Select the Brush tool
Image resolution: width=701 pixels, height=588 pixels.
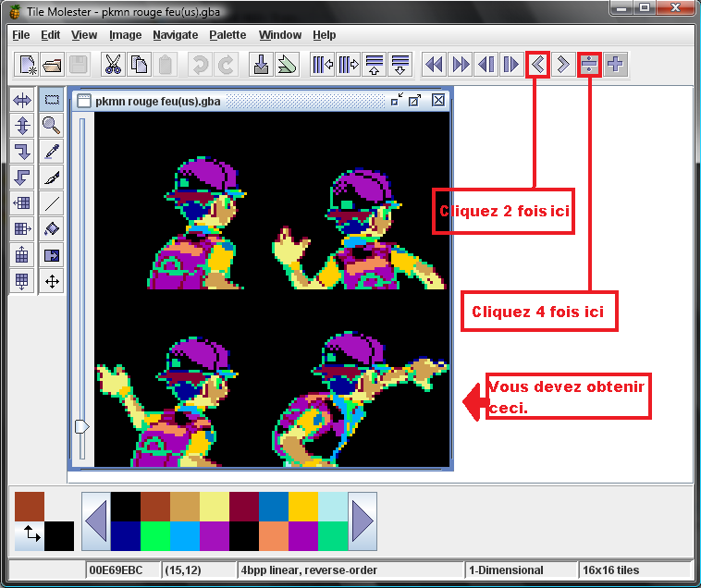tap(52, 178)
